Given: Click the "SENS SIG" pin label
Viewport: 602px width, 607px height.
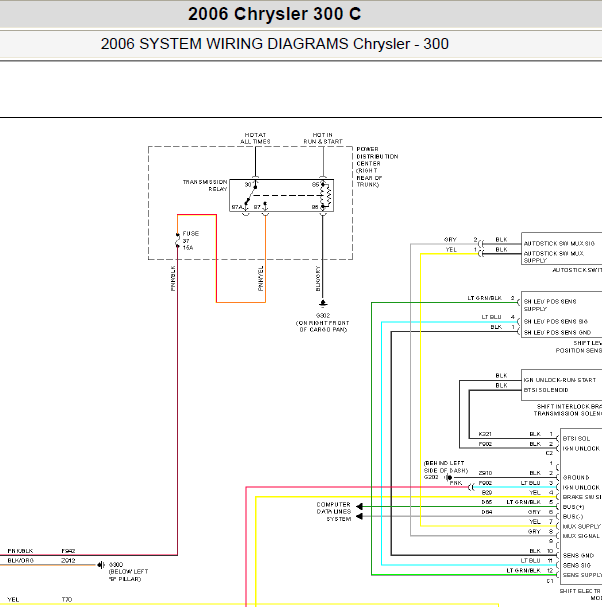Looking at the screenshot, I should pyautogui.click(x=576, y=566).
